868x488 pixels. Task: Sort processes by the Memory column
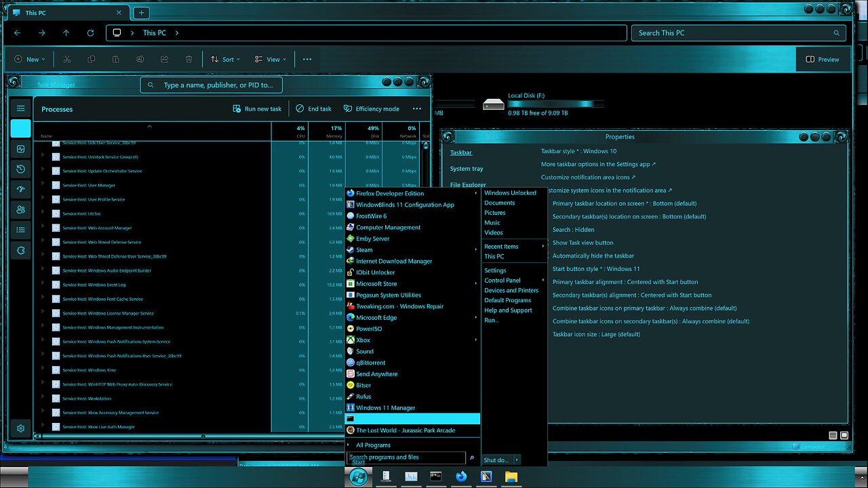coord(328,131)
